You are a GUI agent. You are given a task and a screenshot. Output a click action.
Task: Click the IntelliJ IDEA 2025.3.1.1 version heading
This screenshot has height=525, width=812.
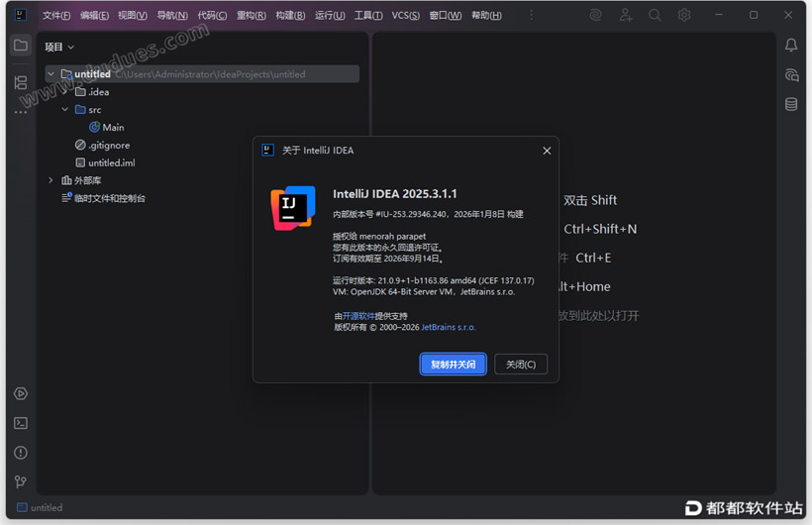pyautogui.click(x=395, y=194)
